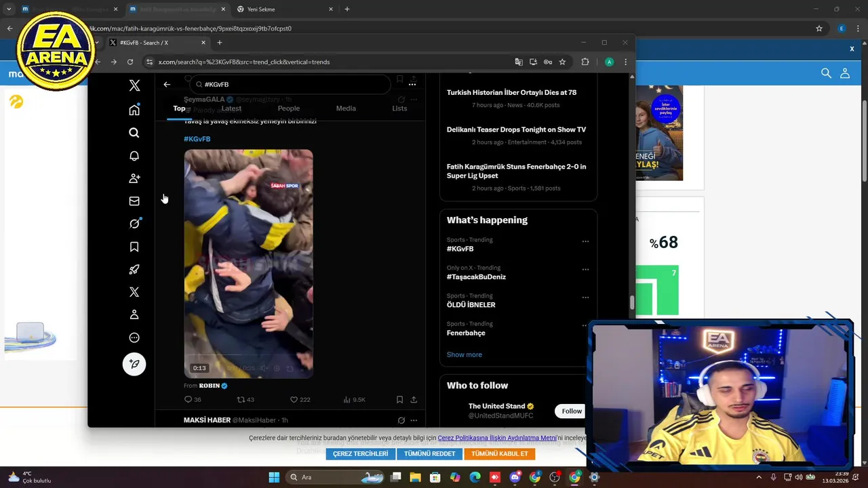Open Turkish Historian İlber Ortaylı news
The width and height of the screenshot is (868, 488).
(x=511, y=93)
